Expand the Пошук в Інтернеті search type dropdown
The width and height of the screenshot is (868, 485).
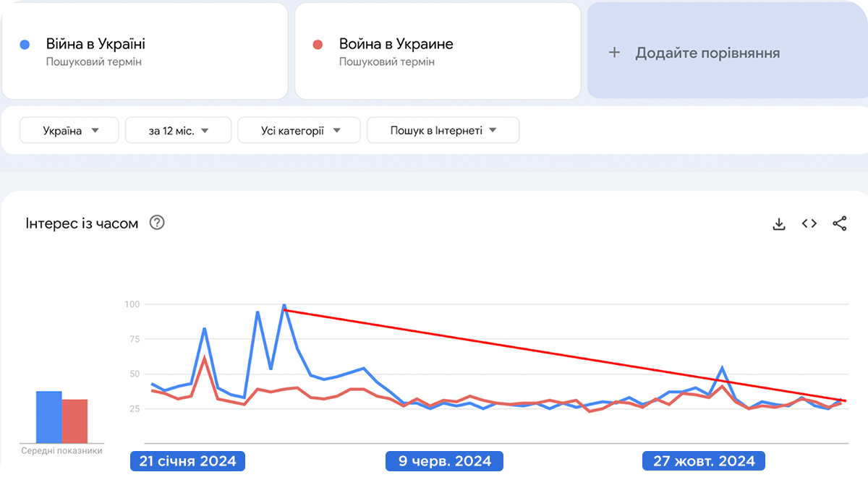click(x=443, y=131)
